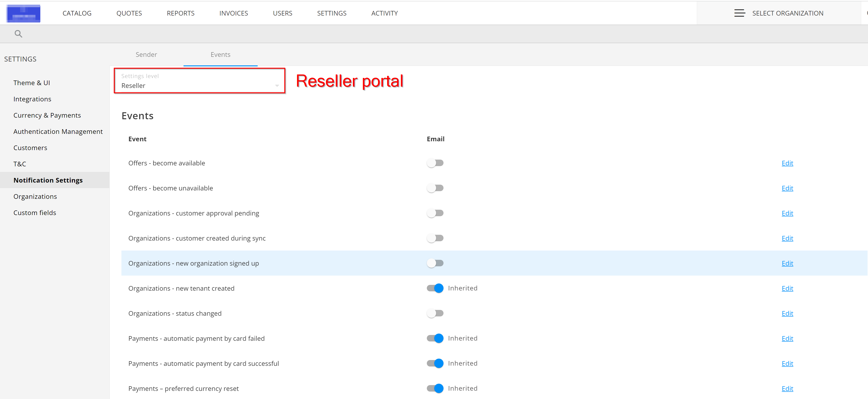
Task: Enable email for customer approval pending
Action: click(x=435, y=213)
